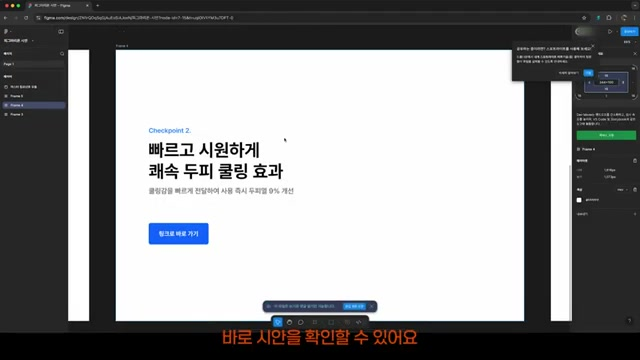
Task: Click the size value in the box model diagram
Action: click(x=606, y=82)
